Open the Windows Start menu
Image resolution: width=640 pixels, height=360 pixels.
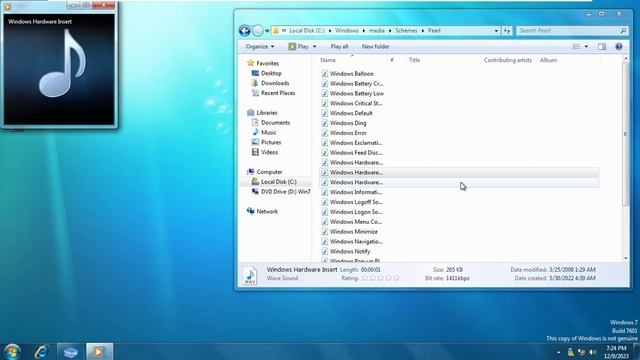click(12, 351)
